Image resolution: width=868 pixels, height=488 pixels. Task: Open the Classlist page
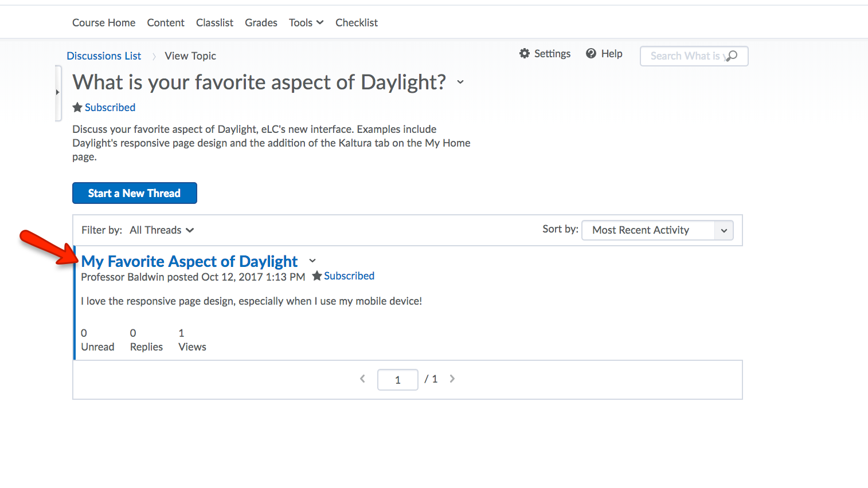click(214, 23)
